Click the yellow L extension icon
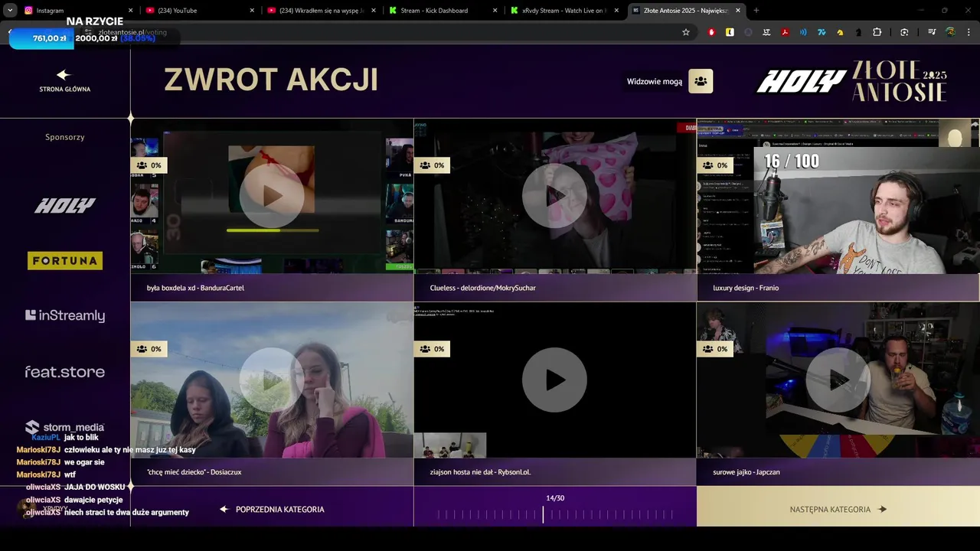This screenshot has width=980, height=551. (730, 32)
